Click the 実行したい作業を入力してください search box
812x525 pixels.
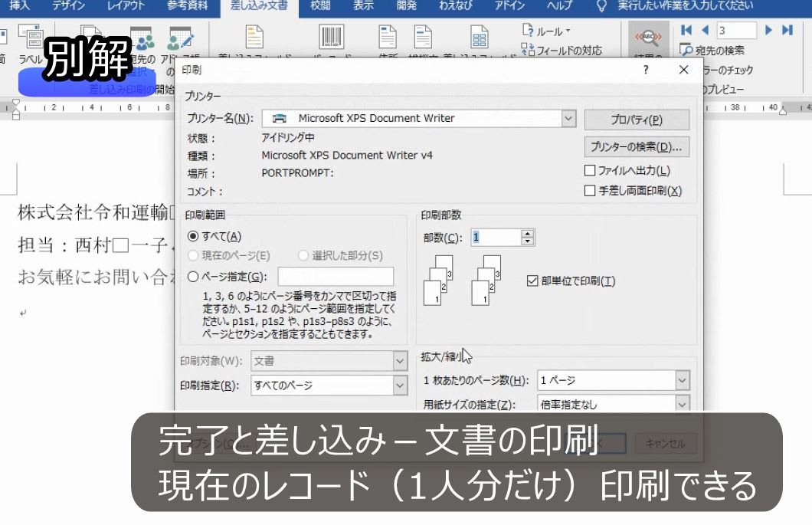click(685, 5)
